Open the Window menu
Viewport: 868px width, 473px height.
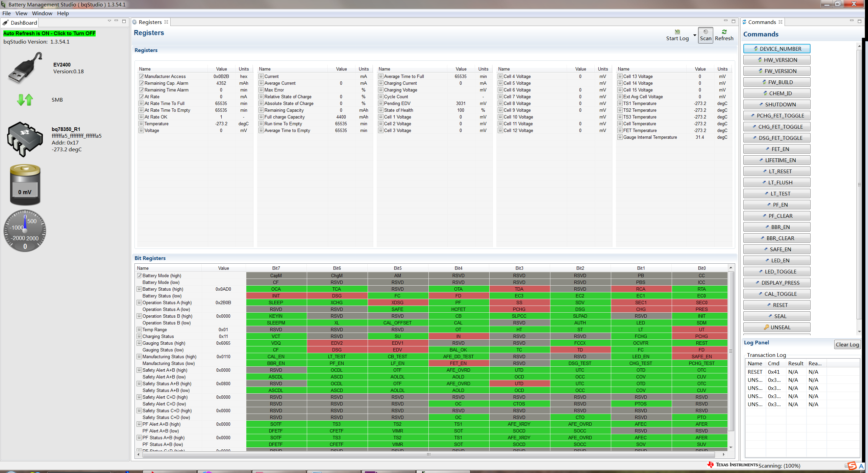42,13
